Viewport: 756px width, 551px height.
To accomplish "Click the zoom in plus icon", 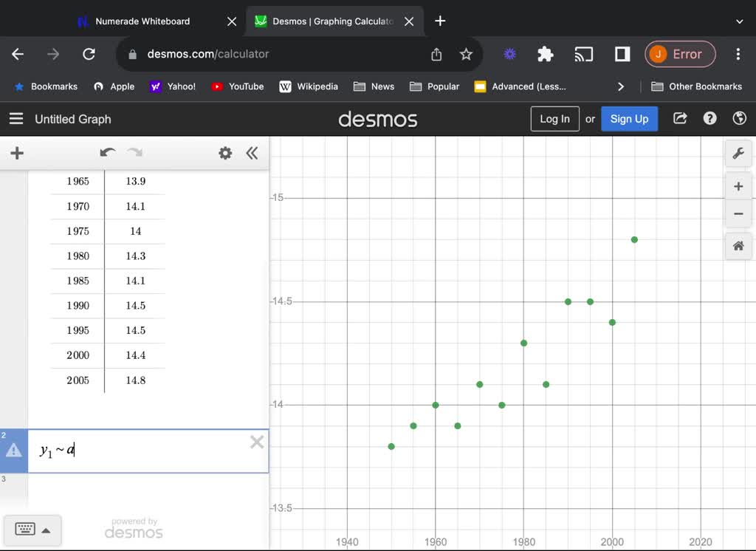I will click(x=738, y=186).
